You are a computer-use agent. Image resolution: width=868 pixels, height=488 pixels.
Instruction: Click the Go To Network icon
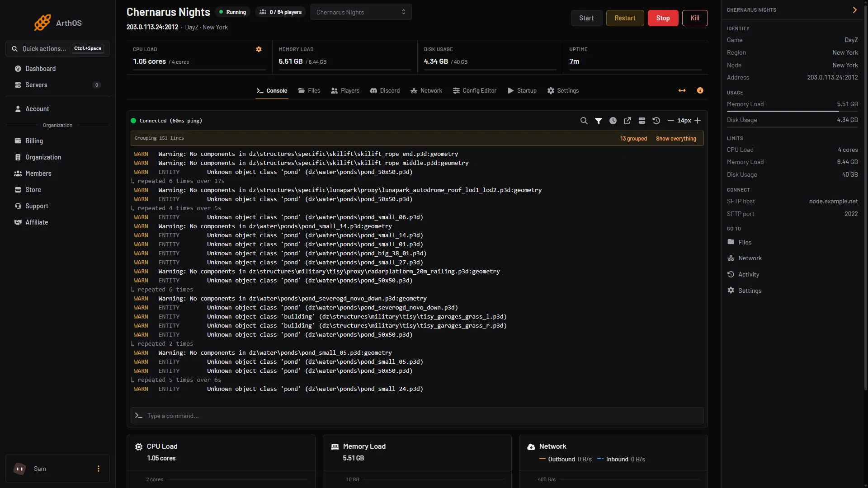pos(731,258)
